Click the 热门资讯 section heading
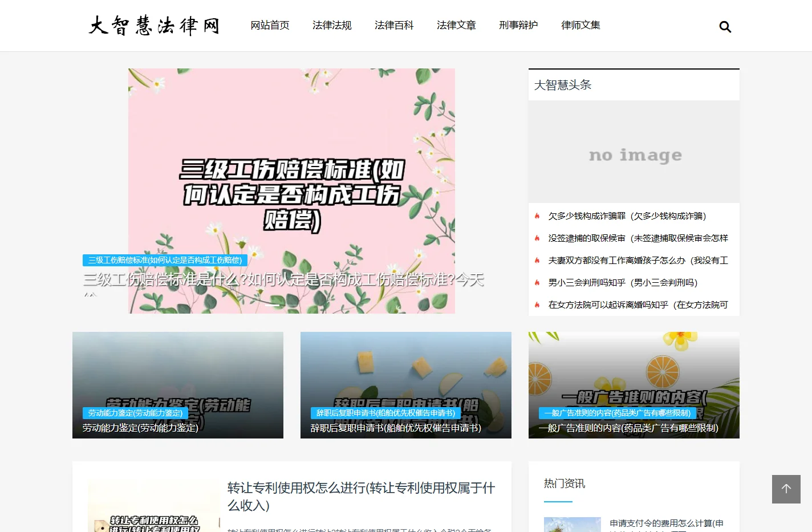 pyautogui.click(x=565, y=484)
